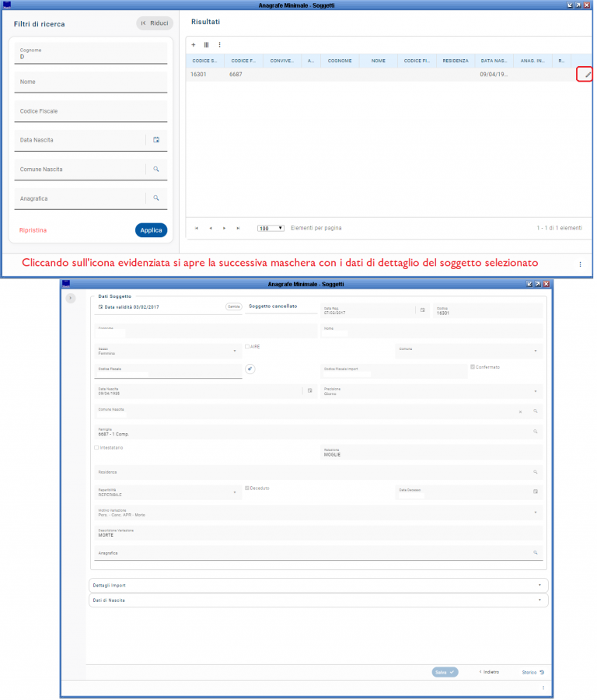Click the Codice Fiscale filter field
Screen dimensions: 597x700
tap(91, 111)
